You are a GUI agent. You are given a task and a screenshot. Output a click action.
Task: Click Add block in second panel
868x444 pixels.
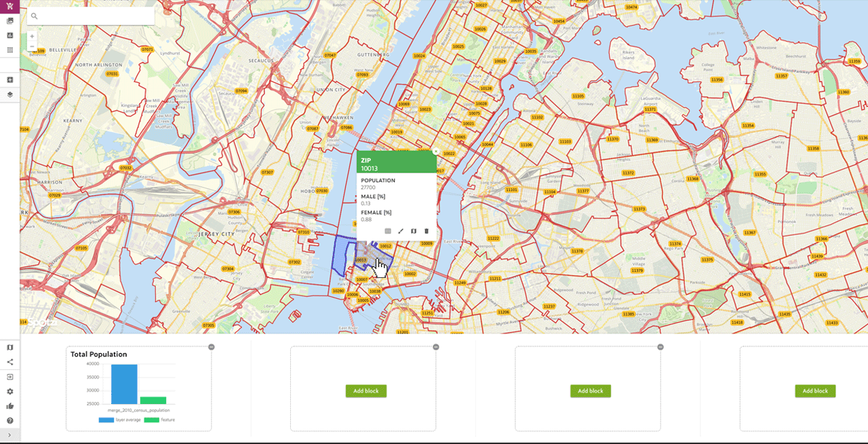(x=366, y=391)
